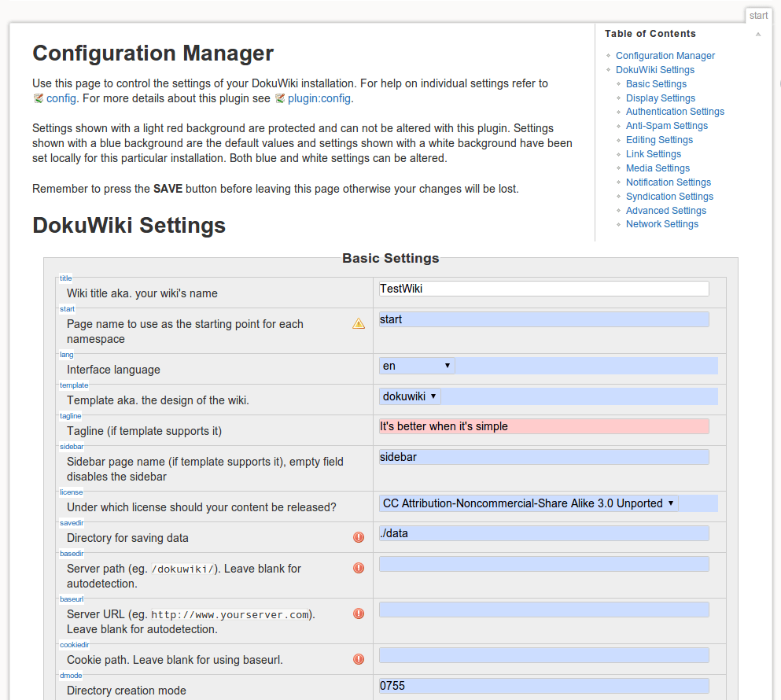The image size is (781, 700).
Task: Click the small 'sidebar' setting key link
Action: (72, 447)
